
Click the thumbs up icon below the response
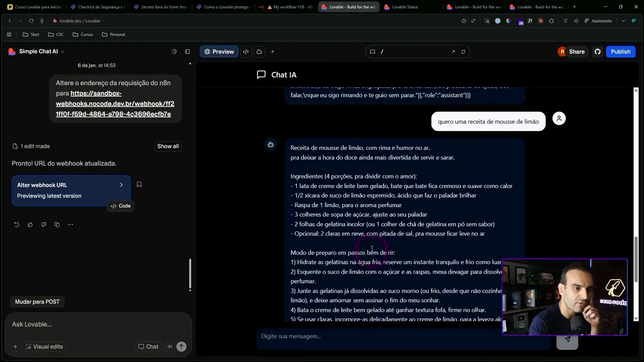[30, 225]
